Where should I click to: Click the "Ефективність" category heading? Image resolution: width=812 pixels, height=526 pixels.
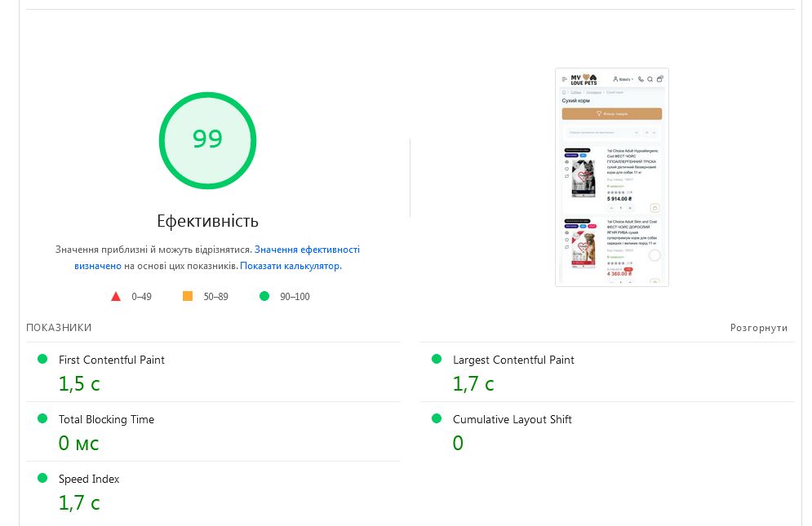207,221
